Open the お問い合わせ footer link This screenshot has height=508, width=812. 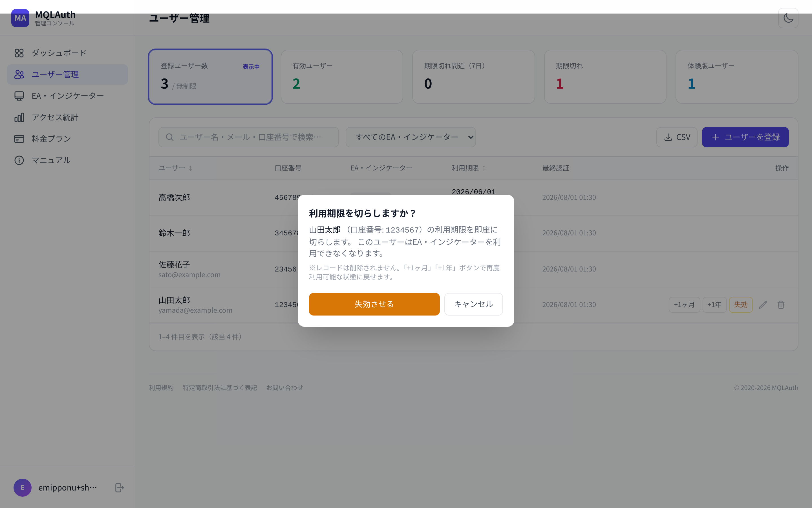[284, 388]
